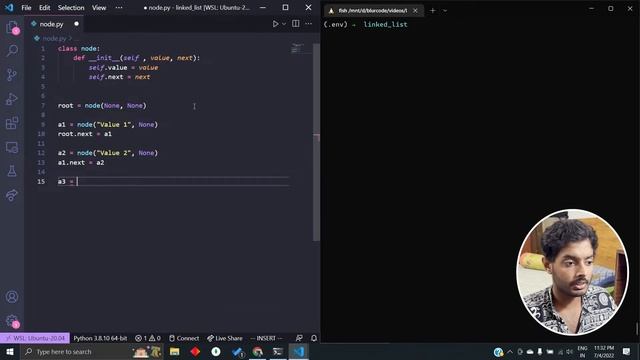The image size is (640, 360).
Task: Open the Remote Explorer view
Action: [x=12, y=147]
